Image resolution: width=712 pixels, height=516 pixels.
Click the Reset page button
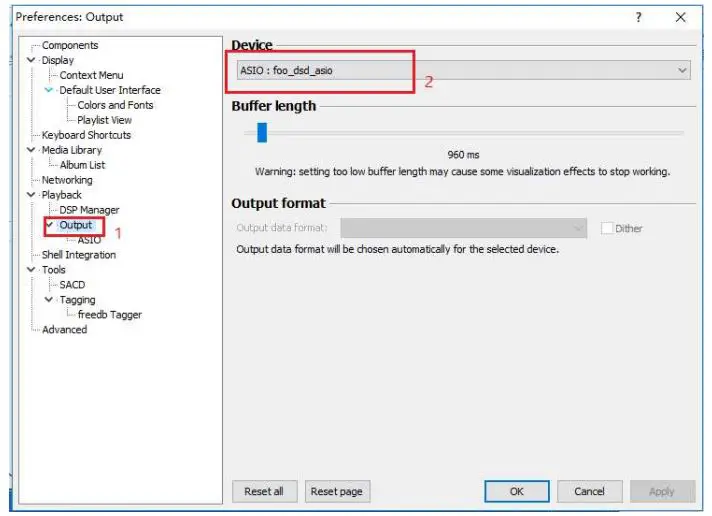[337, 491]
